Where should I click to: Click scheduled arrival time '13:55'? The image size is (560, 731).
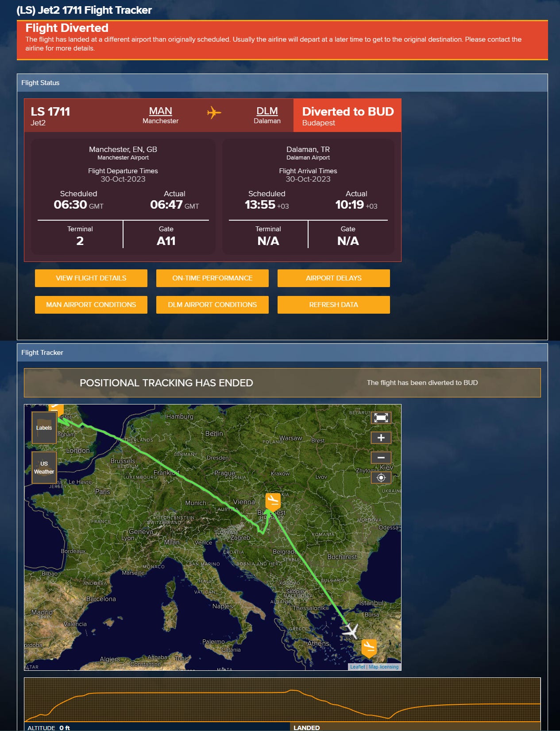coord(260,205)
